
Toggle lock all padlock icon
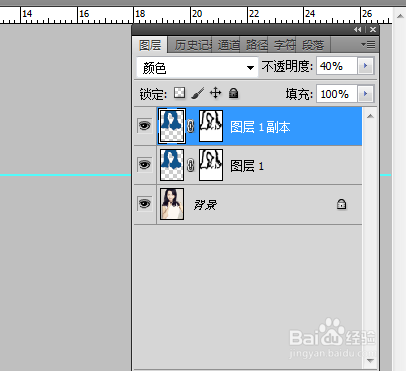click(x=234, y=93)
